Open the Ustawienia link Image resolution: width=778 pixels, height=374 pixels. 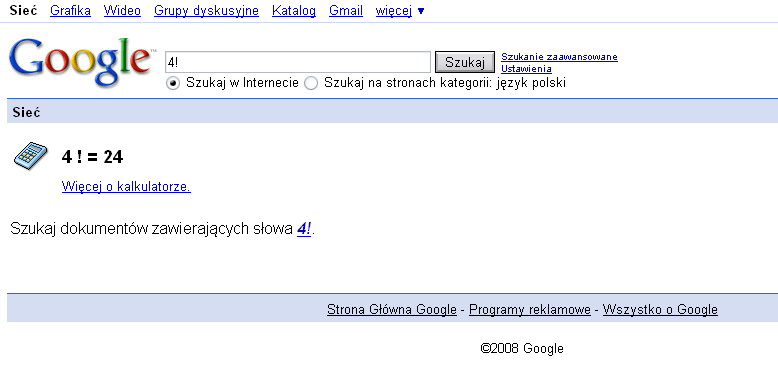pos(526,69)
